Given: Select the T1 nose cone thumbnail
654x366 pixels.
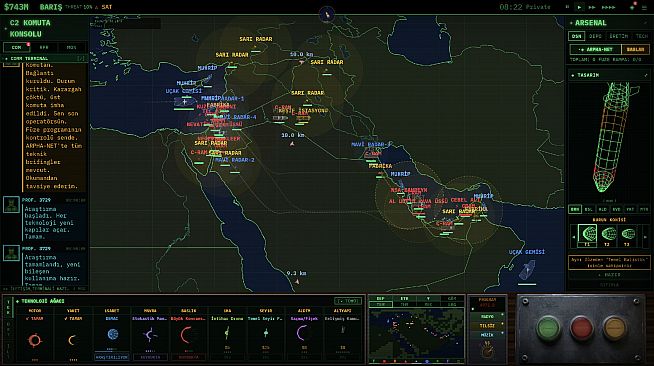Looking at the screenshot, I should 587,235.
